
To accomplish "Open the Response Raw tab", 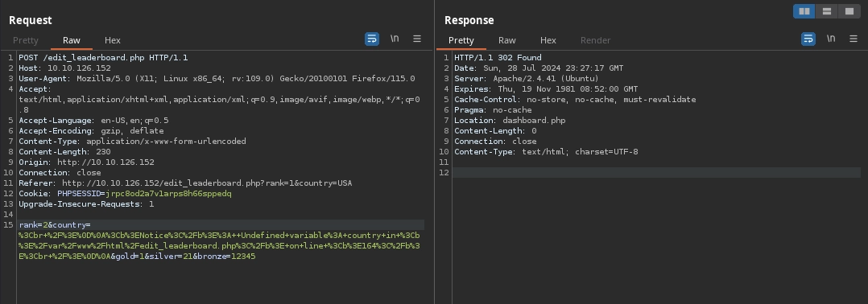I will (x=507, y=40).
